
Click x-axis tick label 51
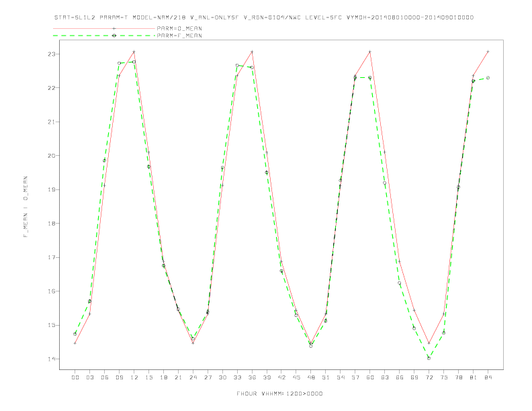tap(326, 377)
